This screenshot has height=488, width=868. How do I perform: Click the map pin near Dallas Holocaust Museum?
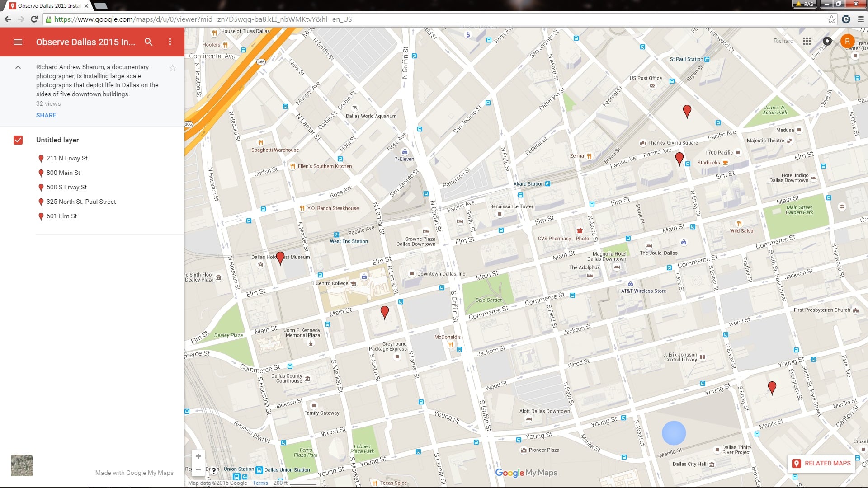click(x=280, y=258)
